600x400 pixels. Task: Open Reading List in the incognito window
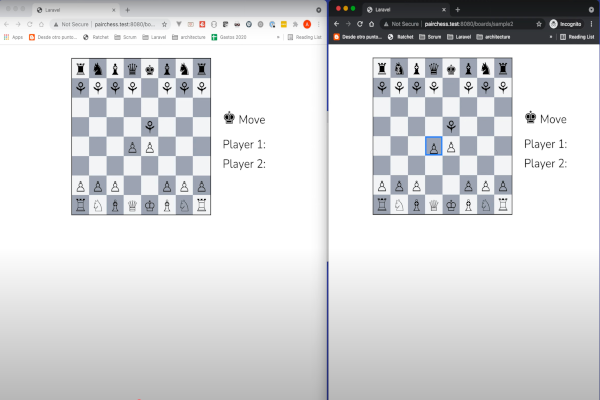[577, 37]
